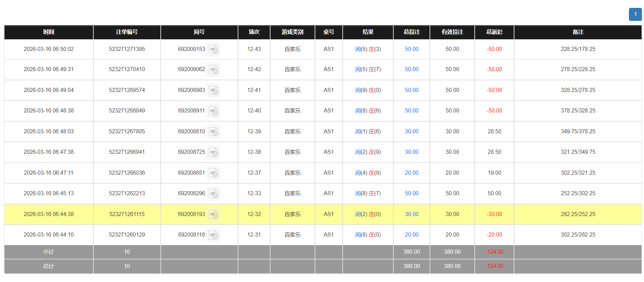644x282 pixels.
Task: Select bet number 523271267805
Action: click(127, 132)
